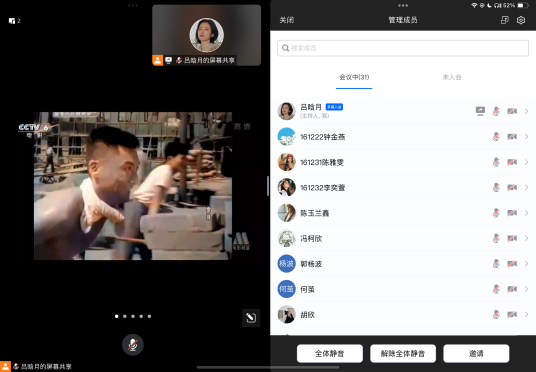Toggle microphone for 郭杨波
The image size is (536, 372).
[496, 264]
